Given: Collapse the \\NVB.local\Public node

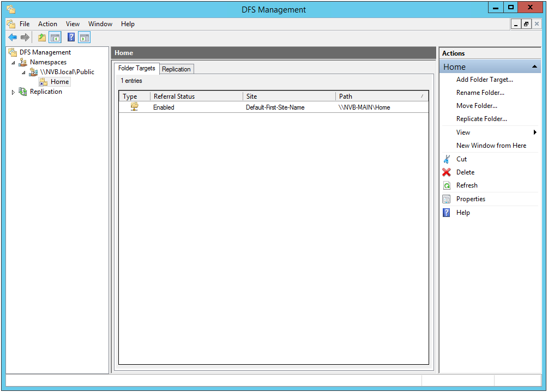Looking at the screenshot, I should click(23, 73).
